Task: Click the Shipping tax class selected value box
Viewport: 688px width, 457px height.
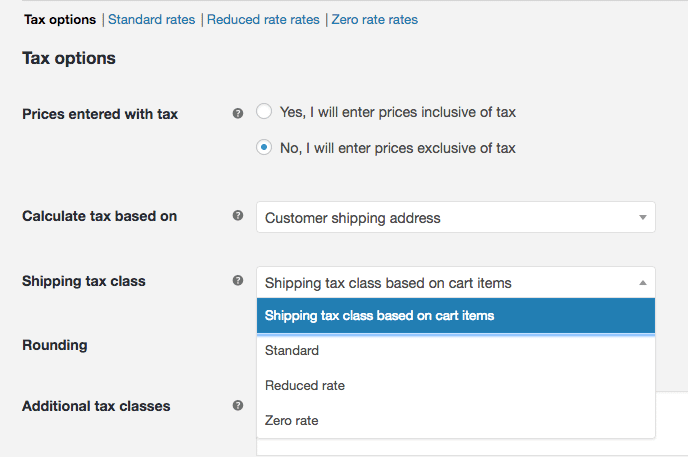Action: coord(456,282)
